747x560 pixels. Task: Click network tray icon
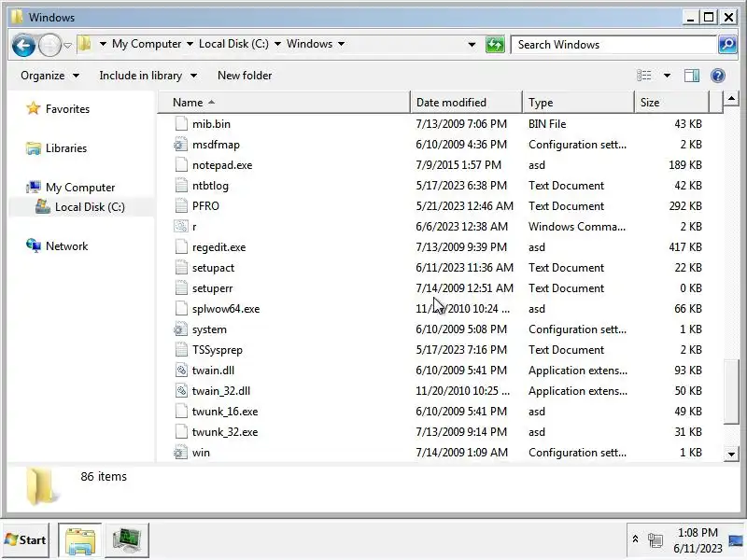point(655,540)
